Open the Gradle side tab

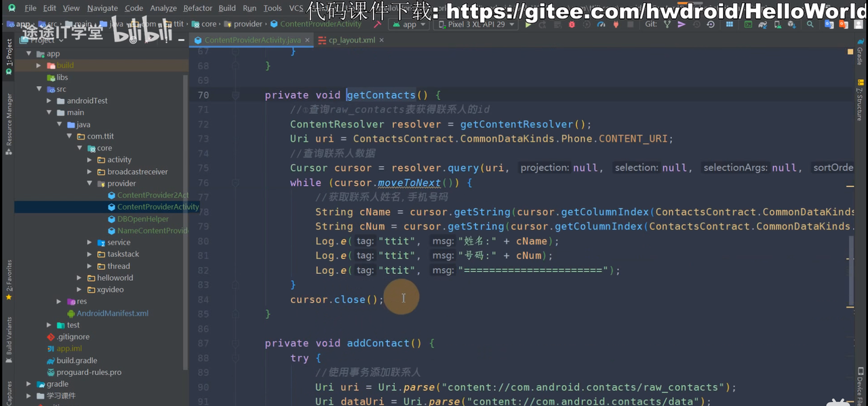pos(860,52)
